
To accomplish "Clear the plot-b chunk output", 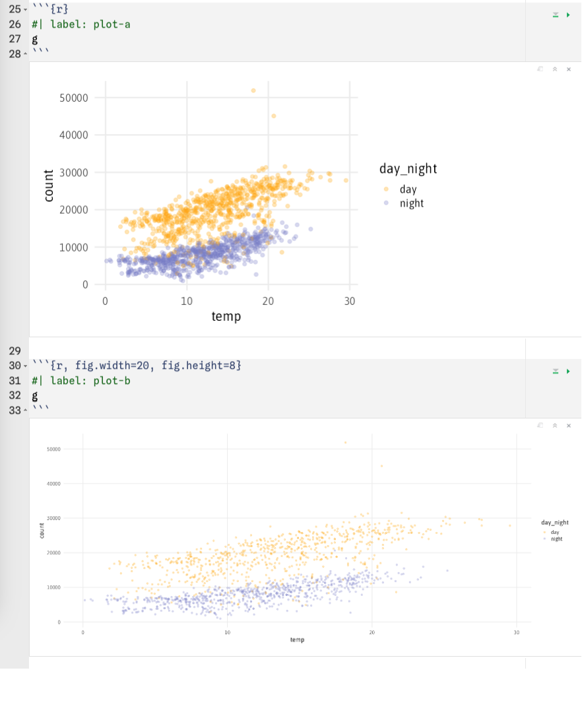I will [569, 425].
